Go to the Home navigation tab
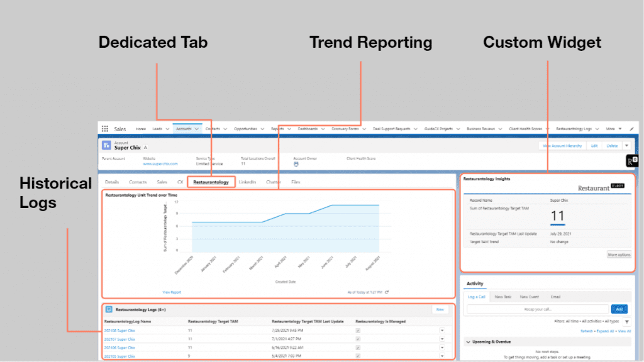Viewport: 644px width, 362px height. click(141, 129)
